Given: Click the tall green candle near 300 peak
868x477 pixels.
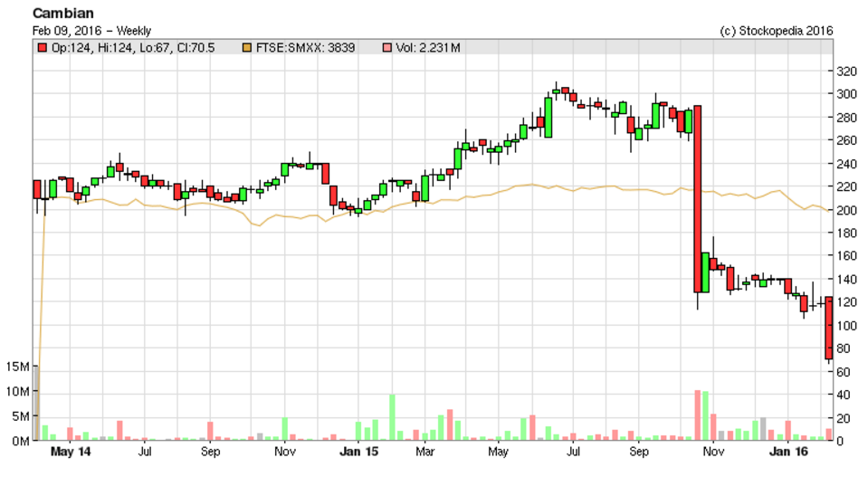Looking at the screenshot, I should point(548,118).
